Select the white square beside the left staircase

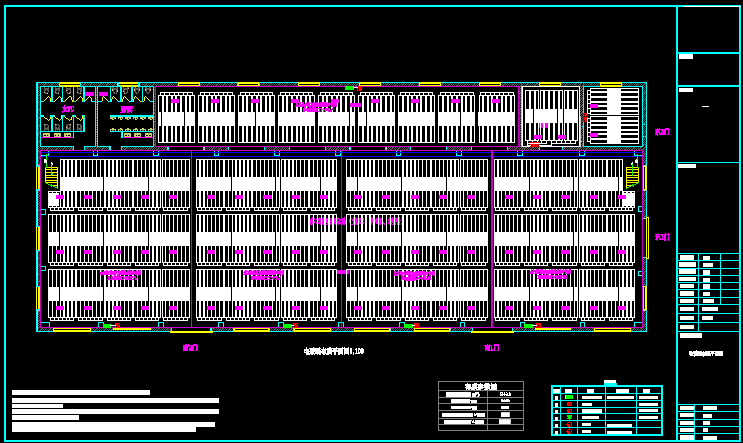coord(53,198)
